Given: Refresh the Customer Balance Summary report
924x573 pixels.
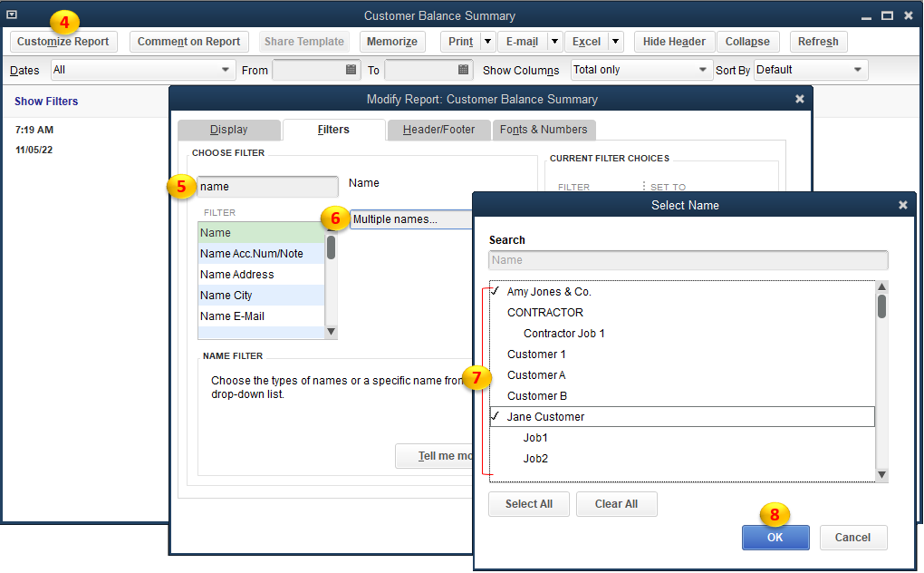Looking at the screenshot, I should tap(818, 41).
